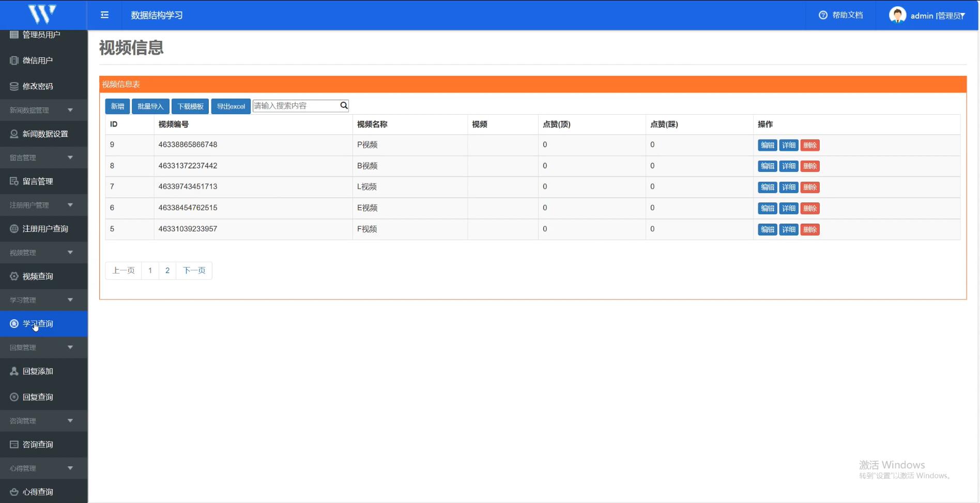Click the help document question icon

click(823, 15)
